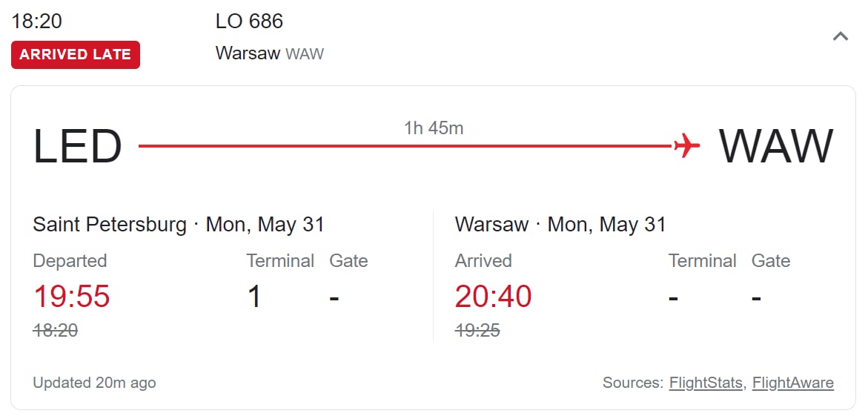This screenshot has height=419, width=868.
Task: Click the red airplane icon
Action: pos(686,145)
